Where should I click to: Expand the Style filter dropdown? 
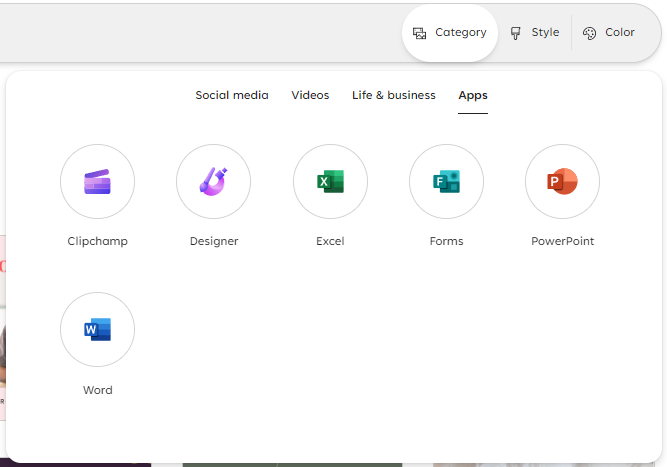(x=535, y=33)
